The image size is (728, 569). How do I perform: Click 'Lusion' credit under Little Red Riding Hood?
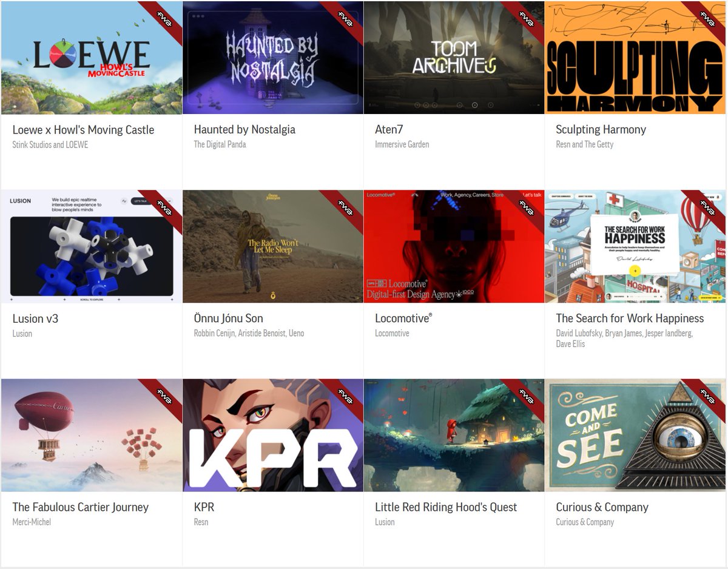[x=385, y=522]
